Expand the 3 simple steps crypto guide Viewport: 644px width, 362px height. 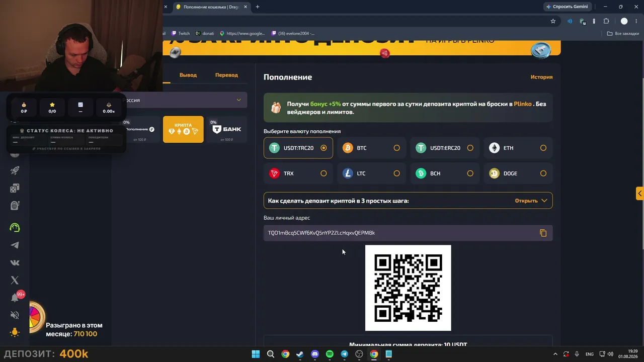point(408,201)
